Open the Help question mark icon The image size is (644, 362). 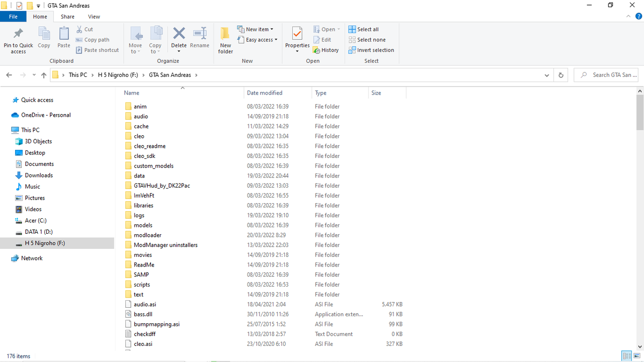[x=638, y=17]
